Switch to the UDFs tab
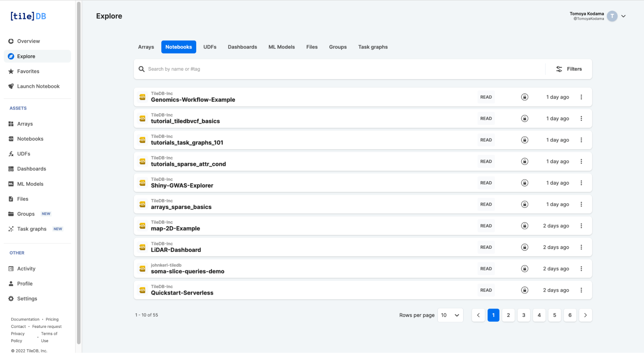 click(210, 47)
